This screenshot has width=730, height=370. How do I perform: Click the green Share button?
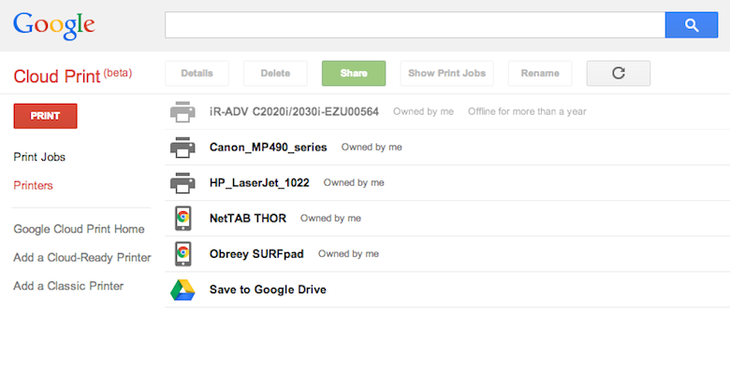354,73
